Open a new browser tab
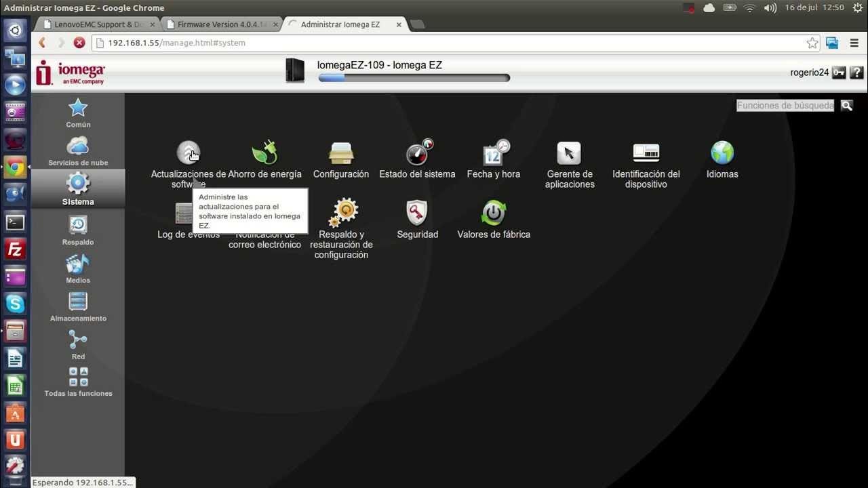The width and height of the screenshot is (868, 488). click(418, 24)
